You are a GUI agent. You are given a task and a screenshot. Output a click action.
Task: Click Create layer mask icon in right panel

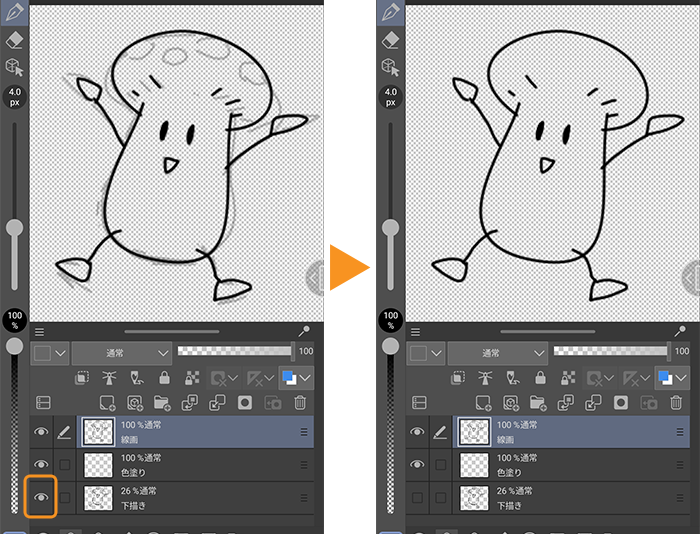[620, 402]
